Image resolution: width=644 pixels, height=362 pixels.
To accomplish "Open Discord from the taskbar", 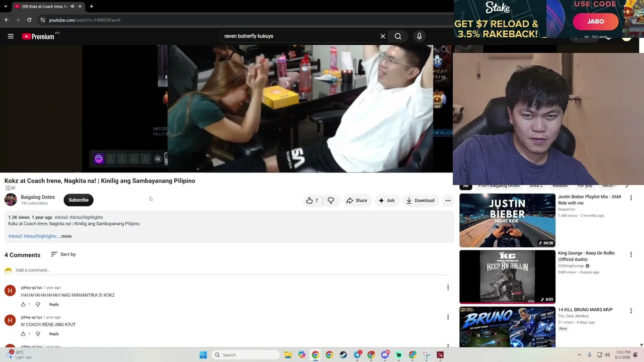I will click(x=385, y=355).
